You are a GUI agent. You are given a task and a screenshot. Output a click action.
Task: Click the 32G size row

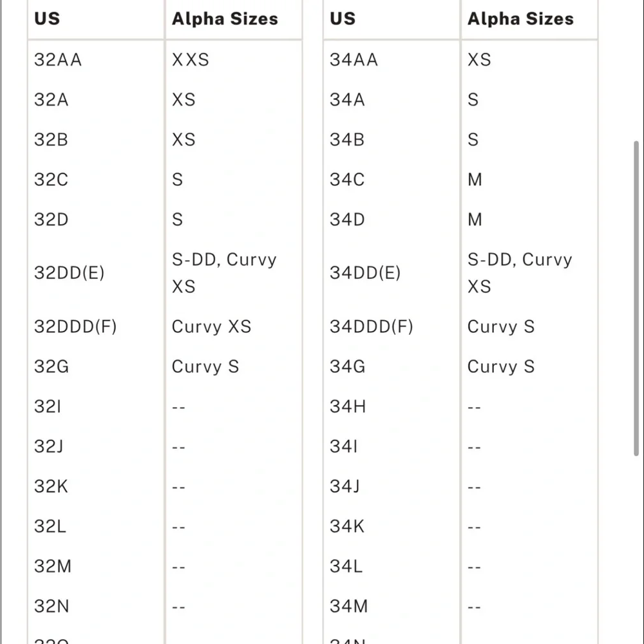tap(165, 366)
